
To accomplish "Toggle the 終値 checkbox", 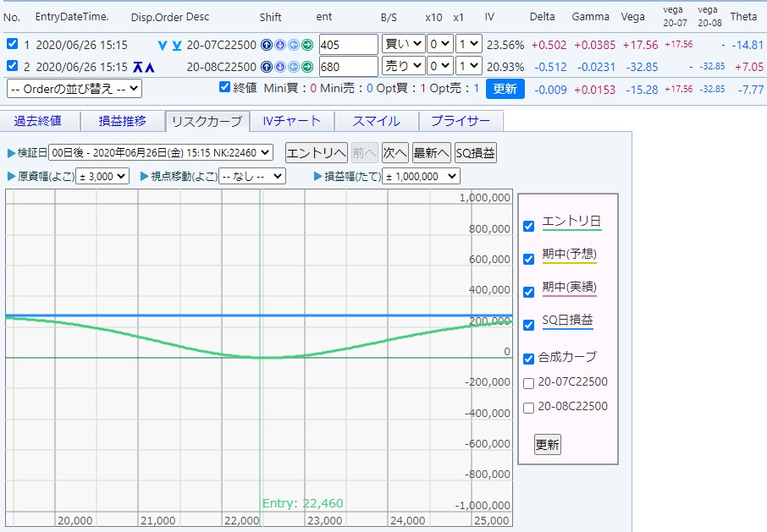I will pos(224,87).
